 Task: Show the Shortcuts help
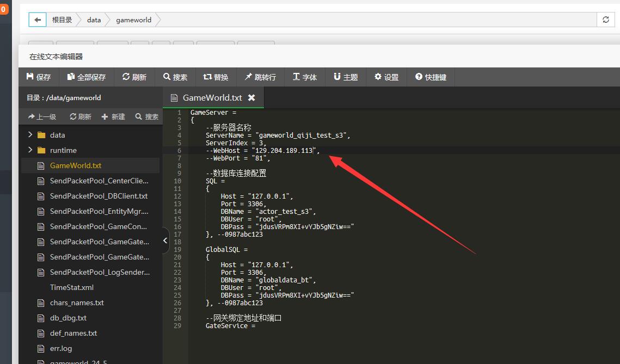coord(431,77)
